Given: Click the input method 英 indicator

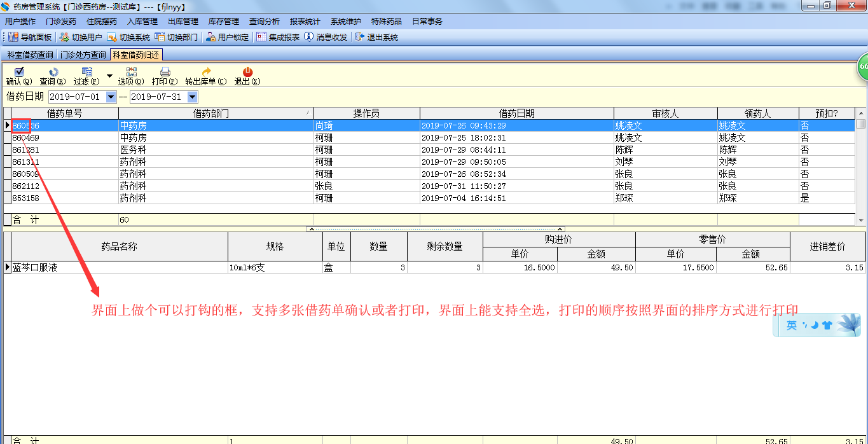Looking at the screenshot, I should pos(792,325).
